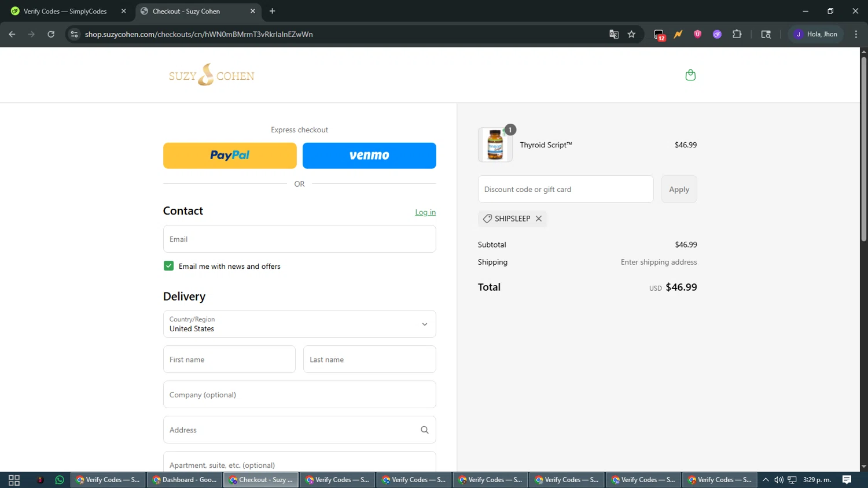The height and width of the screenshot is (488, 868).
Task: Click the browser address bar URL
Action: click(198, 34)
